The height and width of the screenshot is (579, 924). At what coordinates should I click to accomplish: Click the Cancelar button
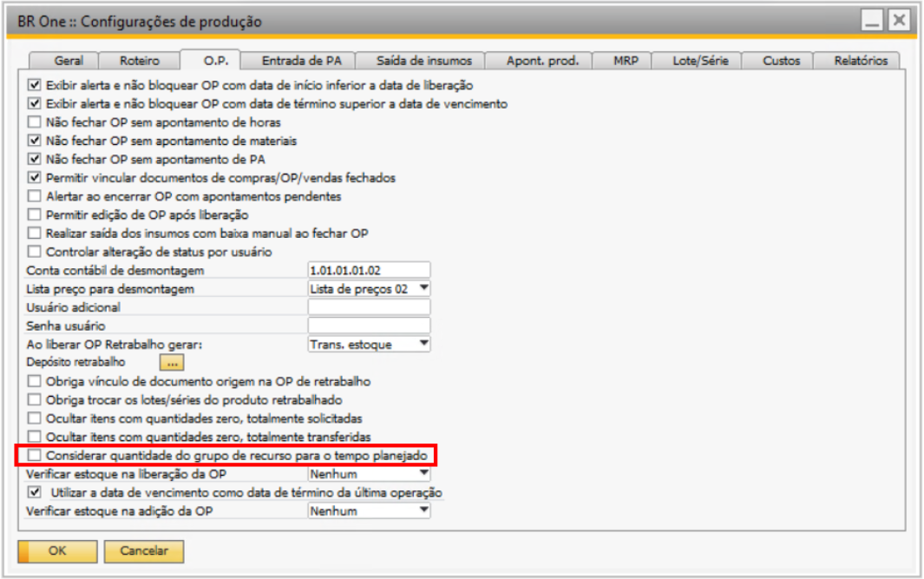143,551
